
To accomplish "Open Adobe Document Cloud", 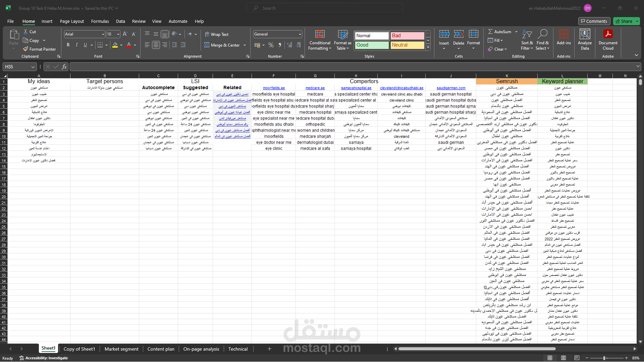I will click(x=608, y=40).
